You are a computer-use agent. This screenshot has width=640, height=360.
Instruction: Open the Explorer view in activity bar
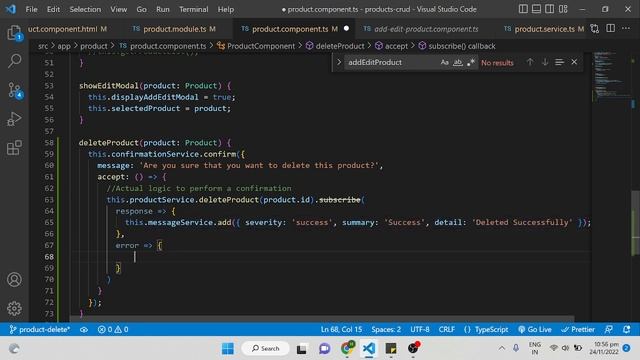click(14, 33)
